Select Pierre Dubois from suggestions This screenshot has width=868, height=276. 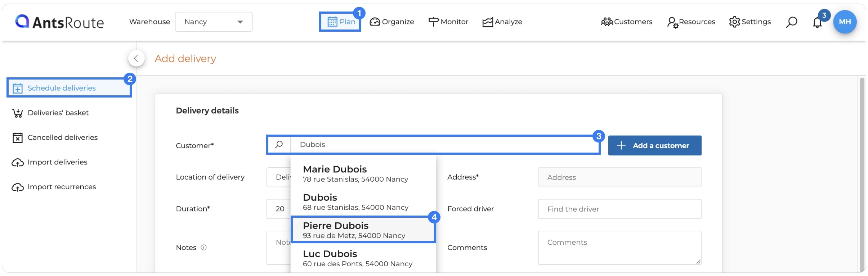point(363,230)
